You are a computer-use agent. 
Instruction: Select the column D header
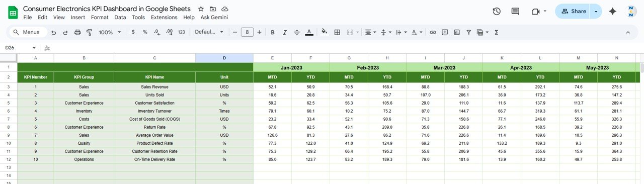pyautogui.click(x=224, y=58)
